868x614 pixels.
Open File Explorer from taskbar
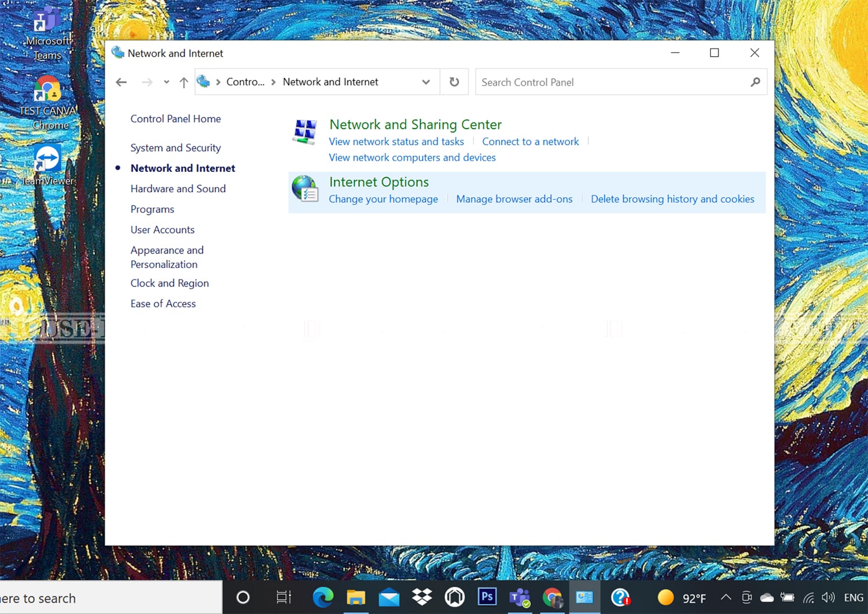click(356, 597)
